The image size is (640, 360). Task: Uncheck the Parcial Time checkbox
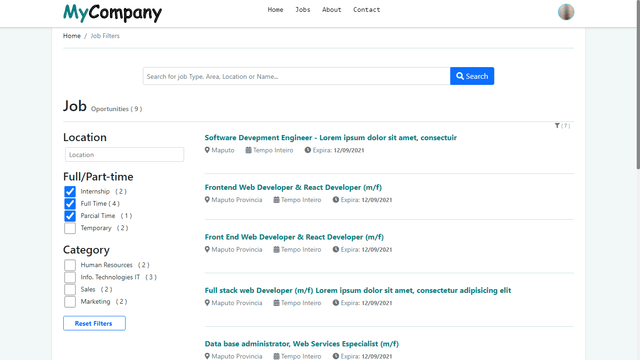tap(70, 216)
